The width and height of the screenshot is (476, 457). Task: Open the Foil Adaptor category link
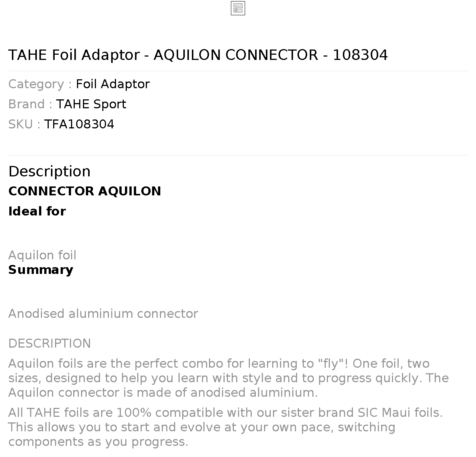113,84
